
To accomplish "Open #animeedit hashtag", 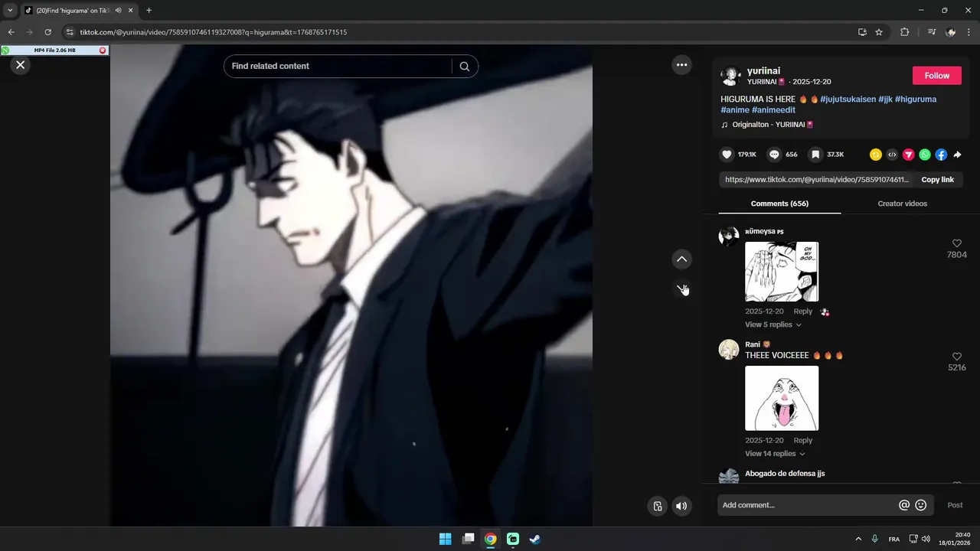I will tap(773, 110).
